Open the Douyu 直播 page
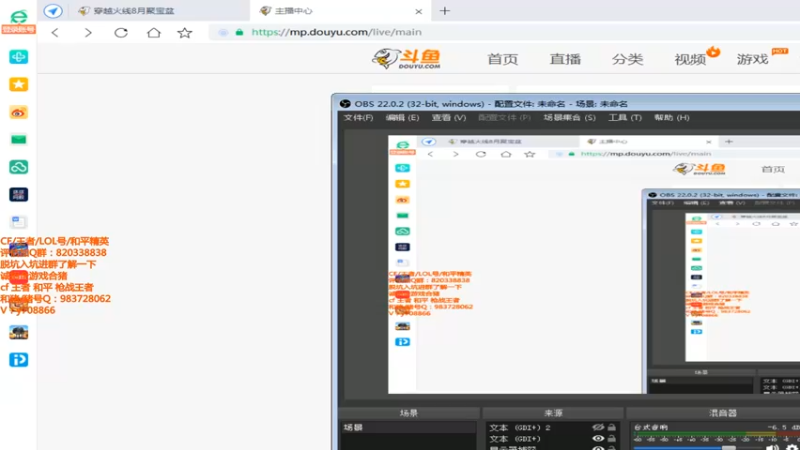800x450 pixels. click(x=565, y=59)
